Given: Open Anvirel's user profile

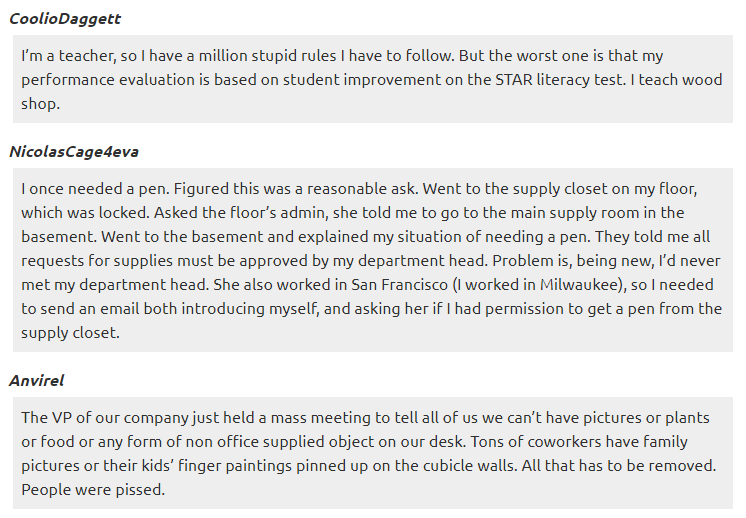Looking at the screenshot, I should [36, 381].
